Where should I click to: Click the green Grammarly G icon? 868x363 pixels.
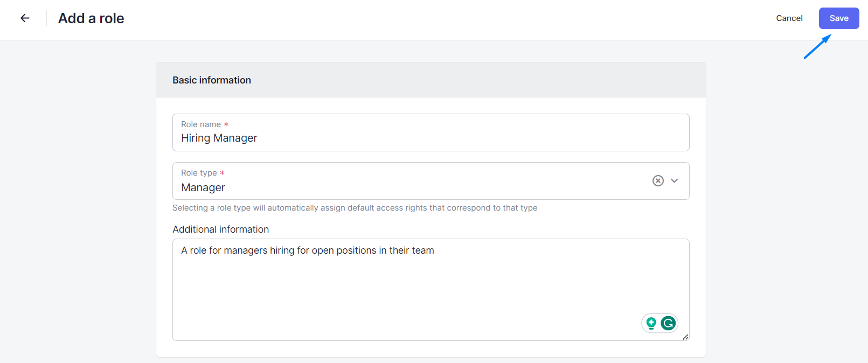pos(668,323)
